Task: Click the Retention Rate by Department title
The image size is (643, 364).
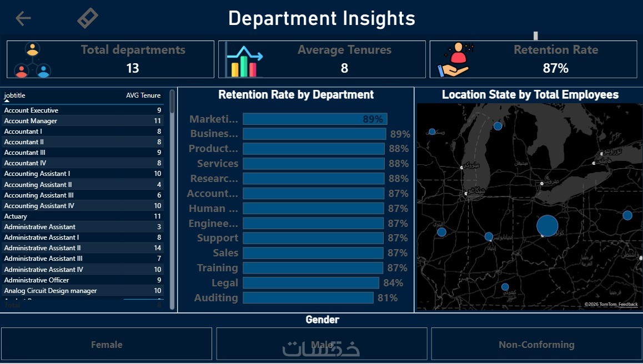Action: pyautogui.click(x=296, y=95)
